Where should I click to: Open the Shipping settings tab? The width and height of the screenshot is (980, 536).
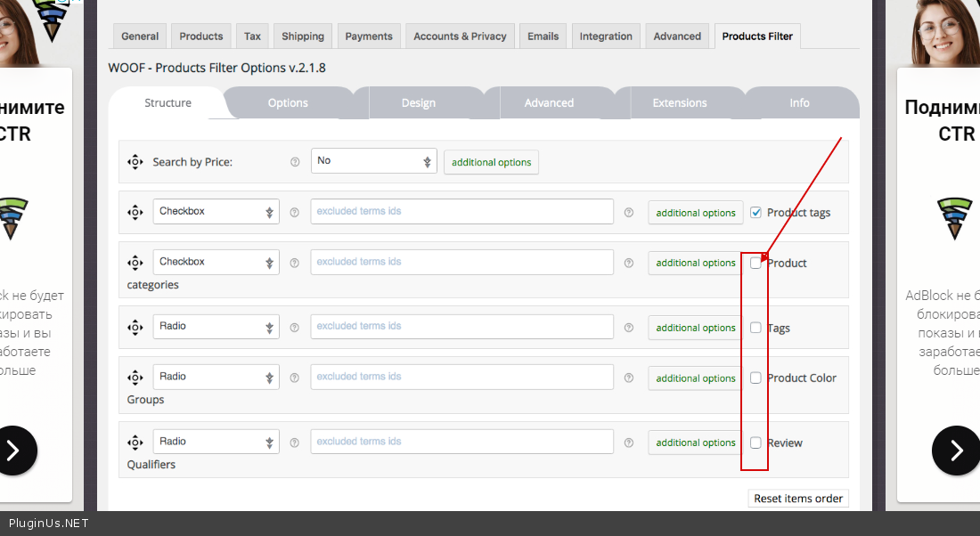(303, 37)
